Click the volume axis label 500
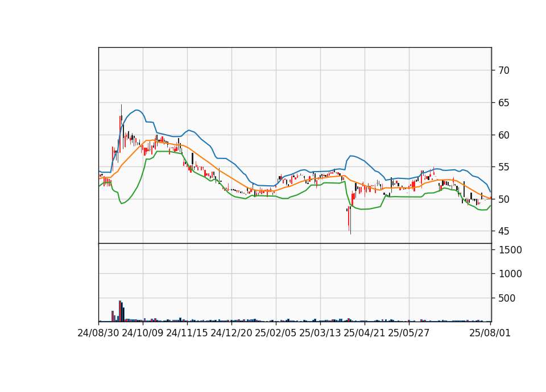The image size is (546, 392). (507, 298)
